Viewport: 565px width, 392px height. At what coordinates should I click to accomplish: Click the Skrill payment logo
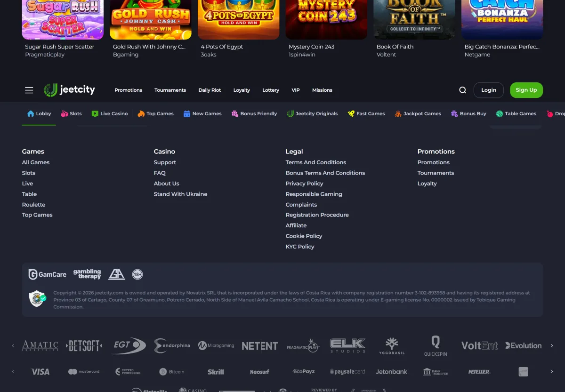click(216, 372)
